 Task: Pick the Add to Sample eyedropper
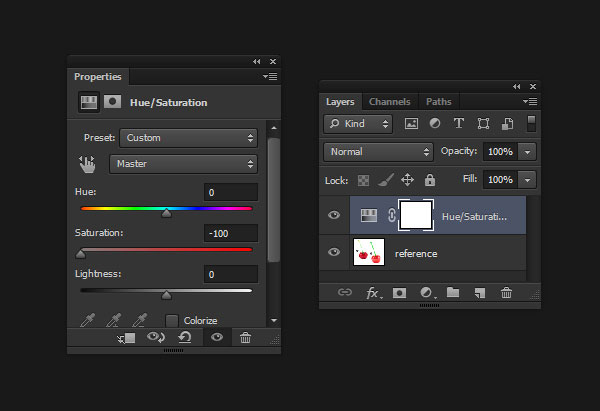114,320
